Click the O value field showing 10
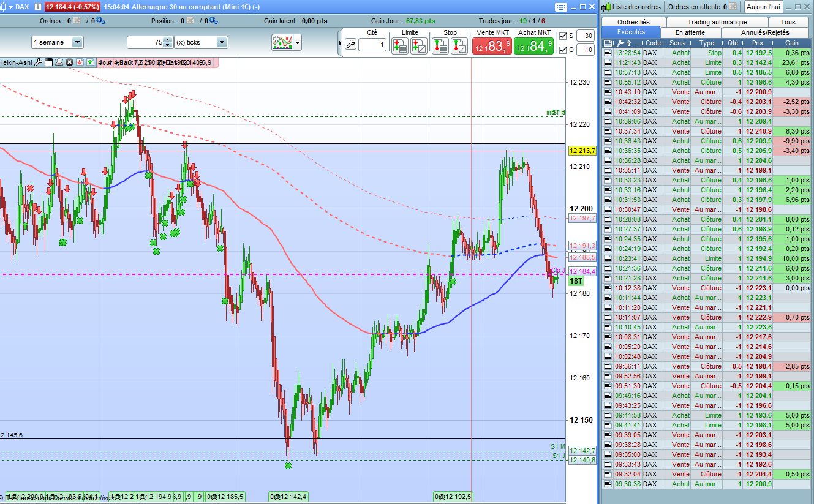Image resolution: width=814 pixels, height=504 pixels. 586,50
